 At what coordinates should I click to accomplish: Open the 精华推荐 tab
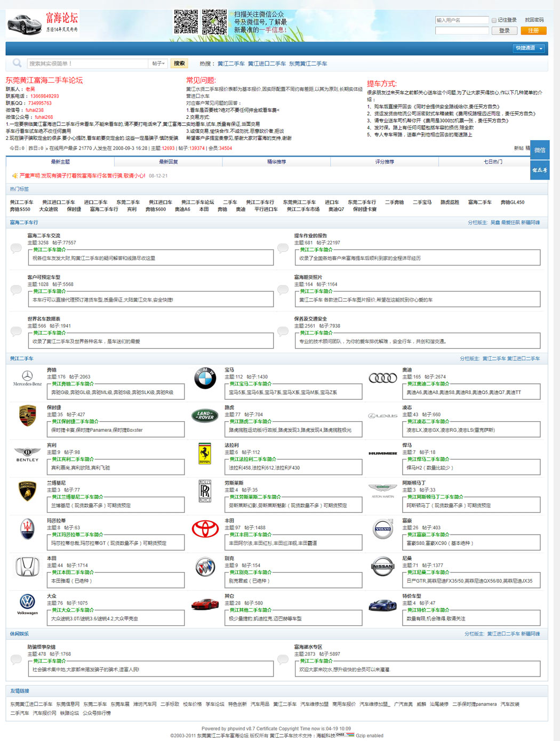(276, 162)
